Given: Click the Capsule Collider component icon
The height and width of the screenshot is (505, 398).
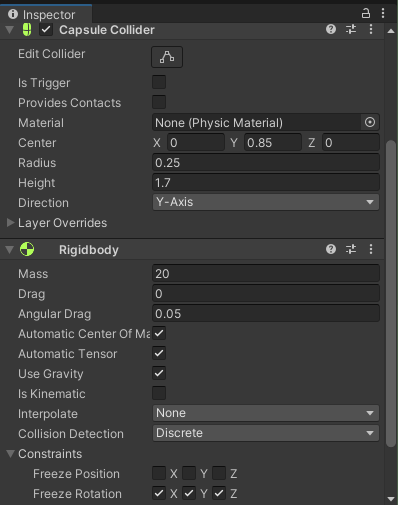Looking at the screenshot, I should click(x=27, y=30).
